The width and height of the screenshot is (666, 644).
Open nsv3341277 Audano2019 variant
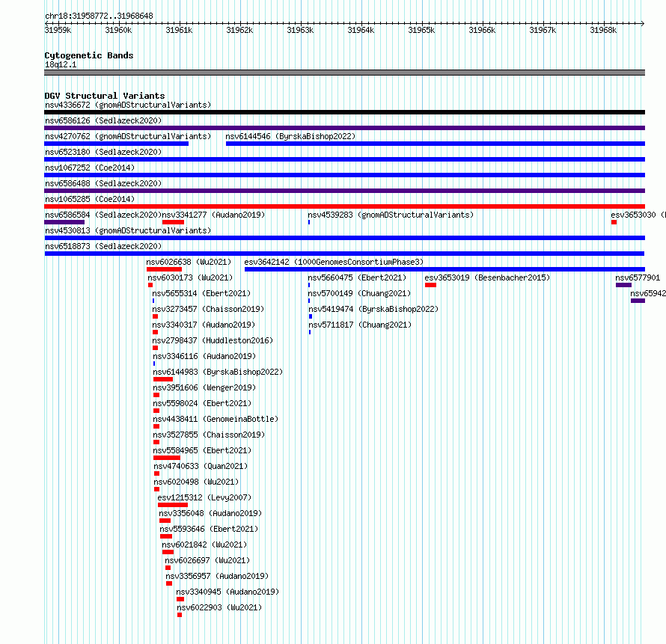(214, 215)
